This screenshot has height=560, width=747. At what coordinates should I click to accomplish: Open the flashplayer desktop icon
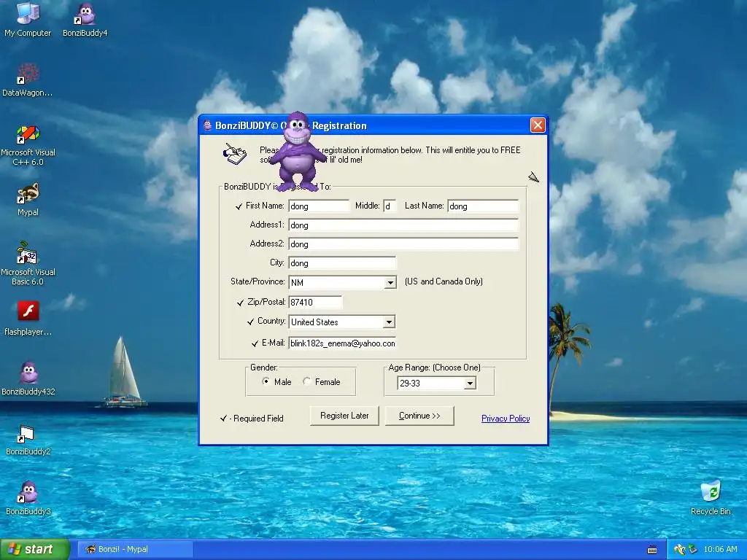coord(28,318)
